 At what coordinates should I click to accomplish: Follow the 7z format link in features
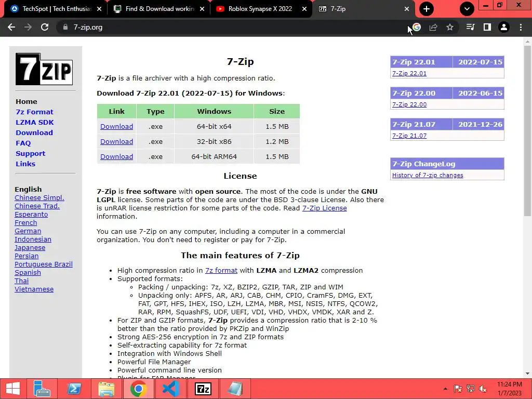[221, 270]
